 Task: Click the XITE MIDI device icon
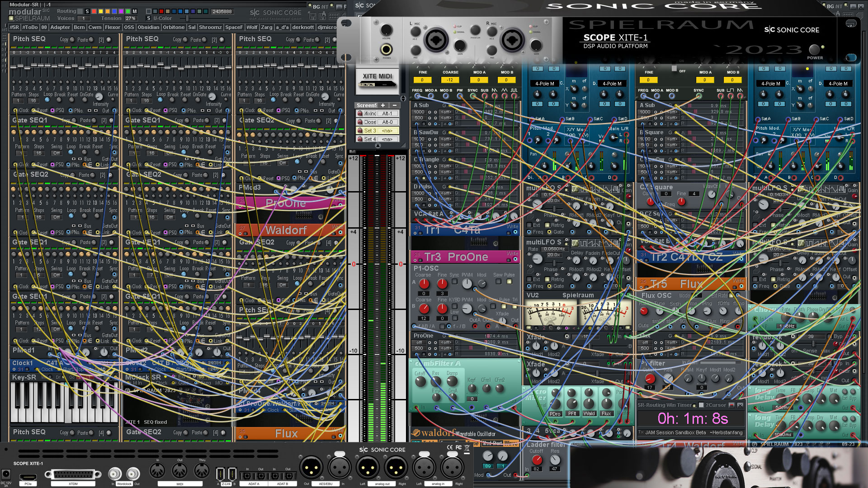(x=377, y=81)
